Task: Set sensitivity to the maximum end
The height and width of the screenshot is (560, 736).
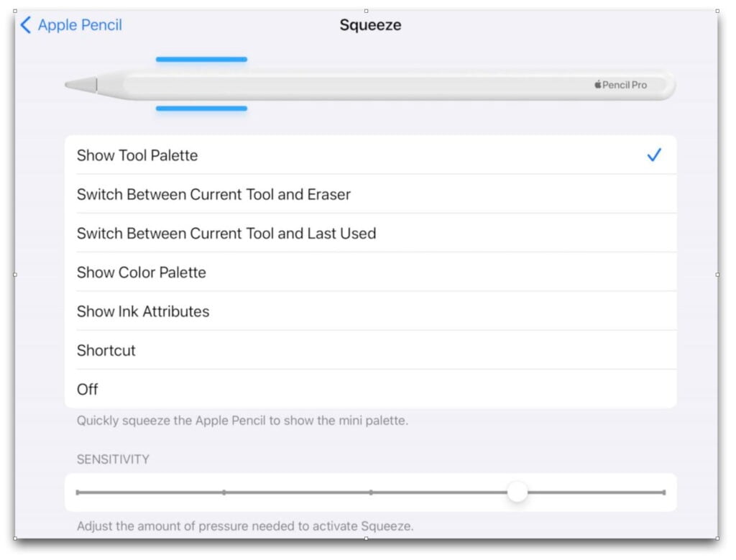Action: [x=663, y=492]
